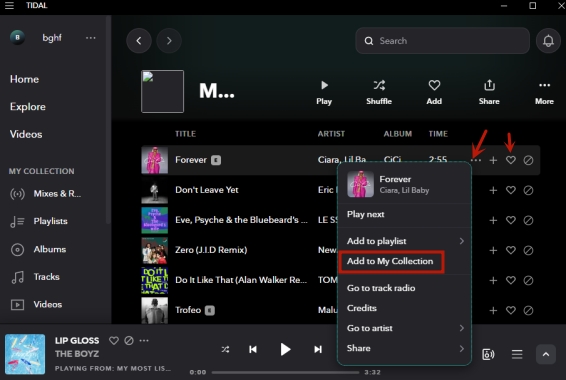The height and width of the screenshot is (380, 566).
Task: Click Forever header in context menu
Action: click(x=404, y=184)
